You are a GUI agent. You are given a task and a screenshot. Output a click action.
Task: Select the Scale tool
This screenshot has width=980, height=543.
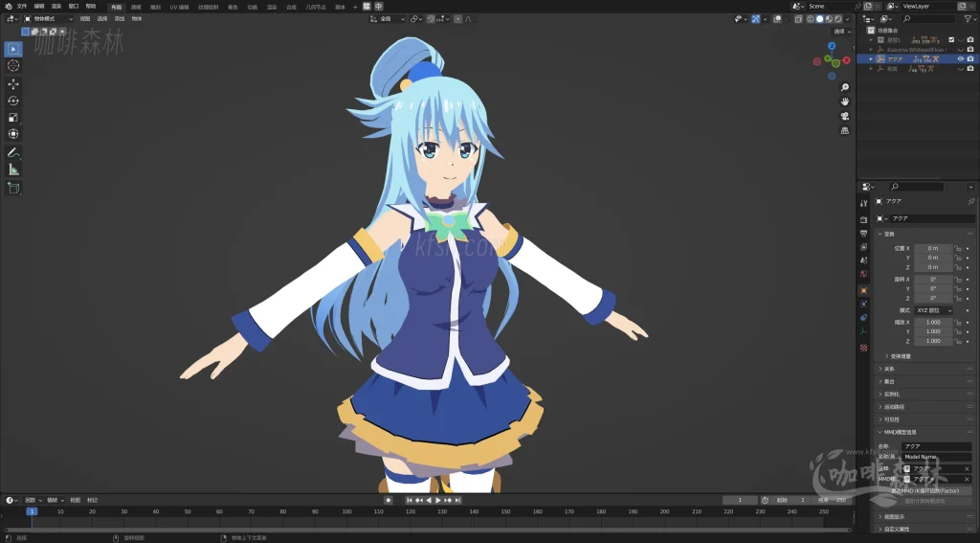pyautogui.click(x=13, y=118)
